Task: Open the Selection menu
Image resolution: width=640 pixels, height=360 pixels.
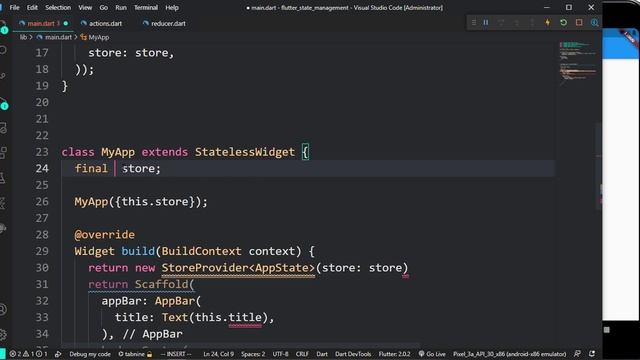Action: (58, 7)
